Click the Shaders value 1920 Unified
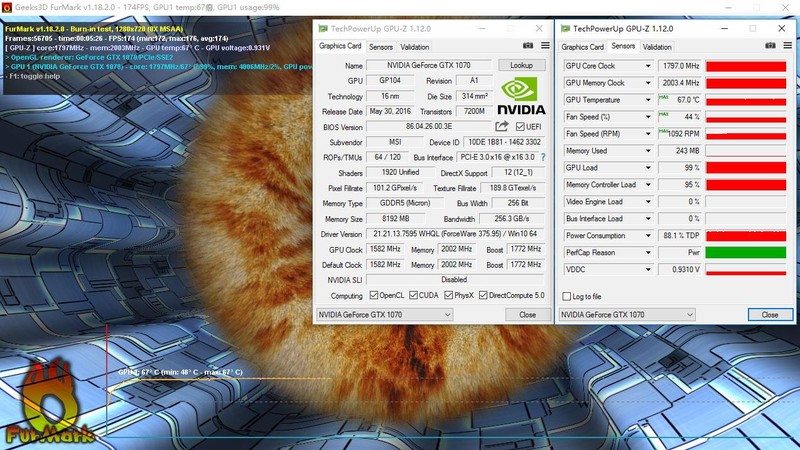This screenshot has width=800, height=450. tap(401, 172)
